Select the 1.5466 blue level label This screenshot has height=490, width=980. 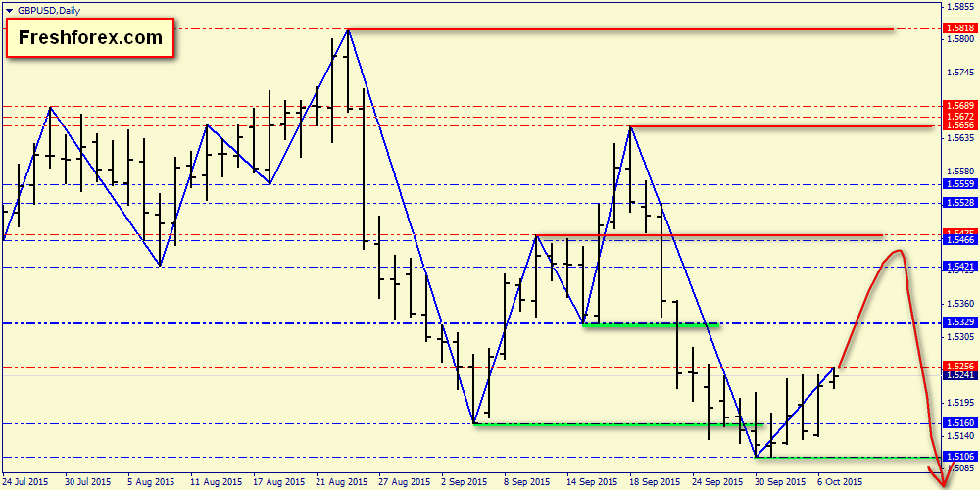[x=958, y=240]
